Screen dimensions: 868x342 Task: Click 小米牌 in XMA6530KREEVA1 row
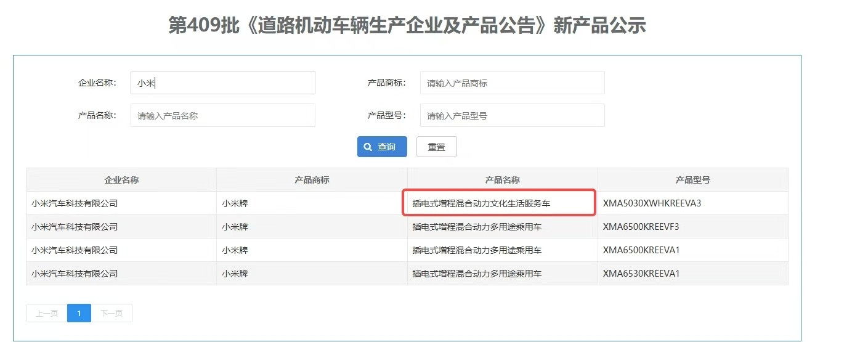[x=235, y=274]
